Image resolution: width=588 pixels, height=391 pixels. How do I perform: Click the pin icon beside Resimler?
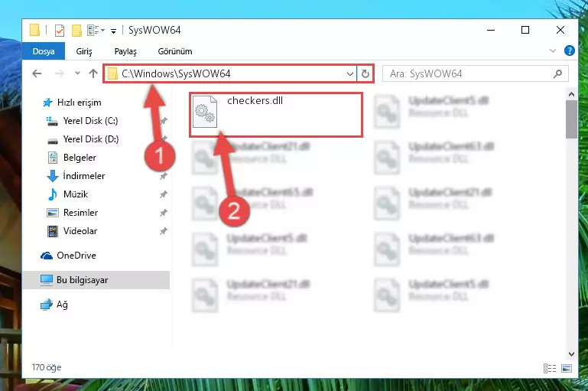(x=163, y=213)
